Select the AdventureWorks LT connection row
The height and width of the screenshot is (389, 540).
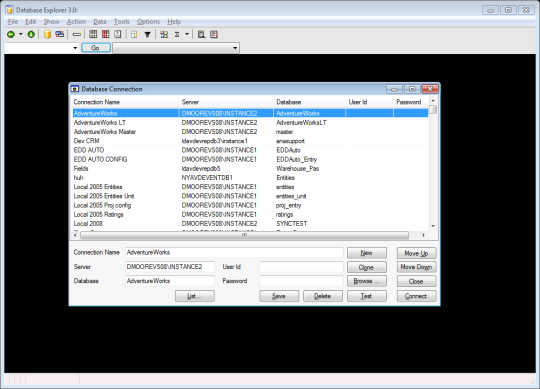tap(250, 123)
